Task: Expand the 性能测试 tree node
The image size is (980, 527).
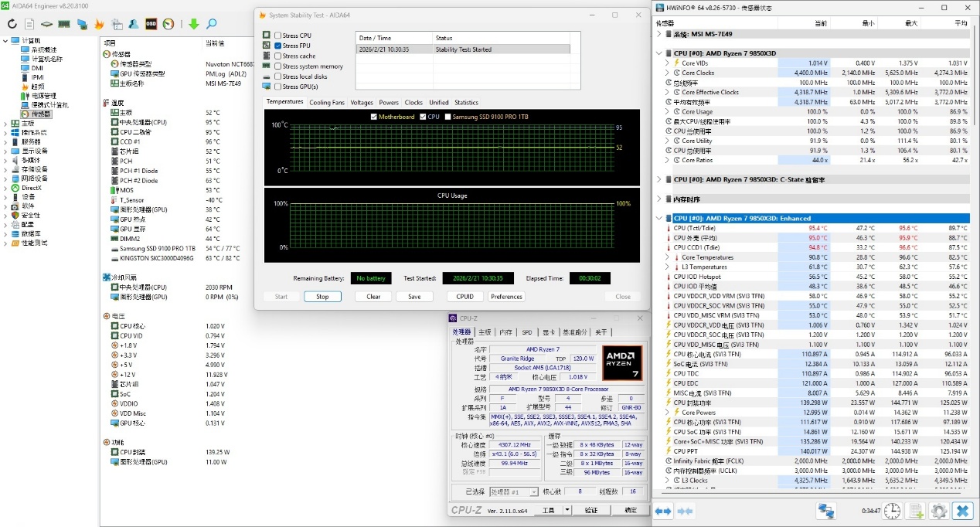Action: click(x=5, y=243)
